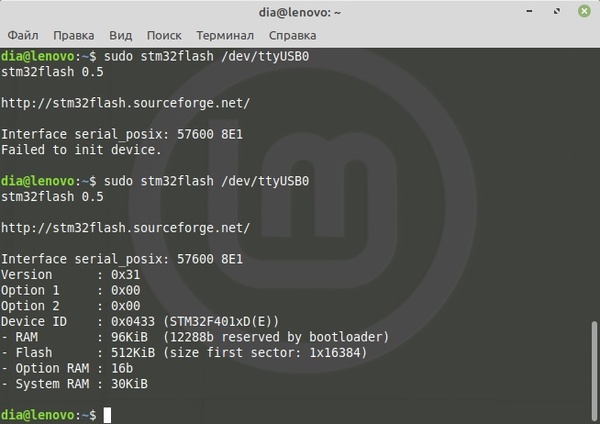600x424 pixels.
Task: Click the first sudo stm32flash command line
Action: tap(207, 56)
